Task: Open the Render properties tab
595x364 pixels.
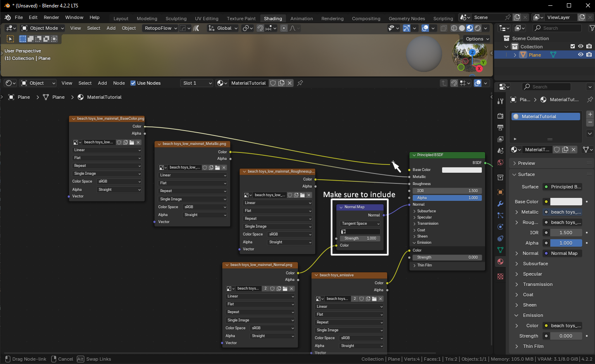Action: 500,116
